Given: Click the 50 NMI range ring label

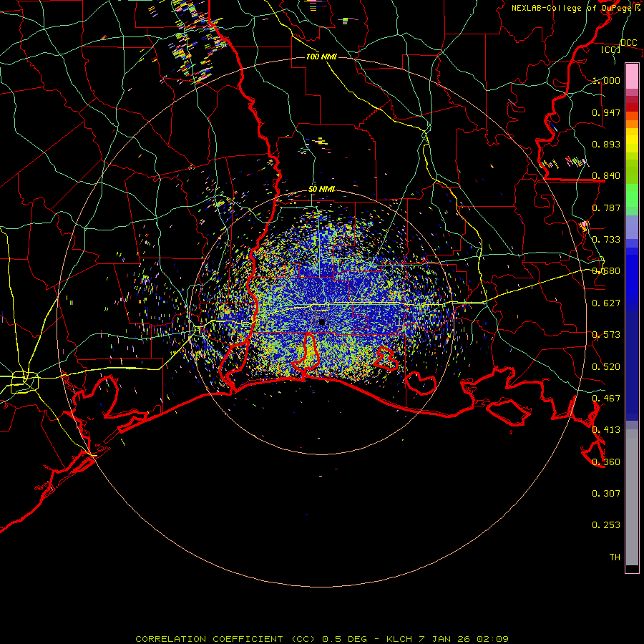Looking at the screenshot, I should click(x=321, y=190).
